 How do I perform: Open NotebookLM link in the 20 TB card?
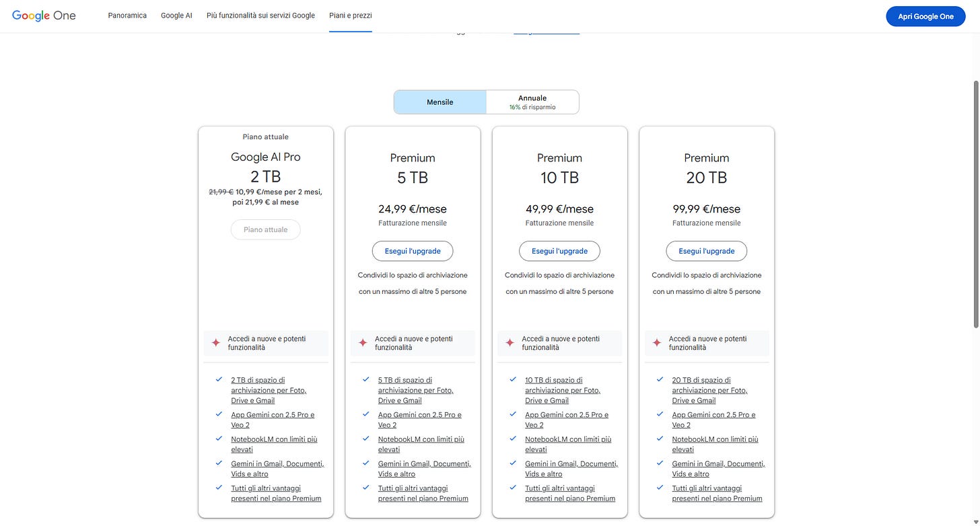tap(715, 444)
